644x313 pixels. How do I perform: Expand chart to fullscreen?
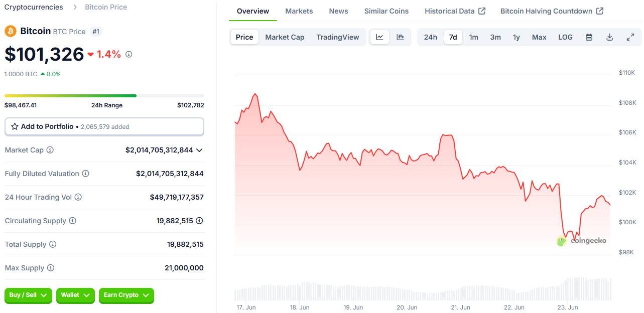[x=630, y=37]
